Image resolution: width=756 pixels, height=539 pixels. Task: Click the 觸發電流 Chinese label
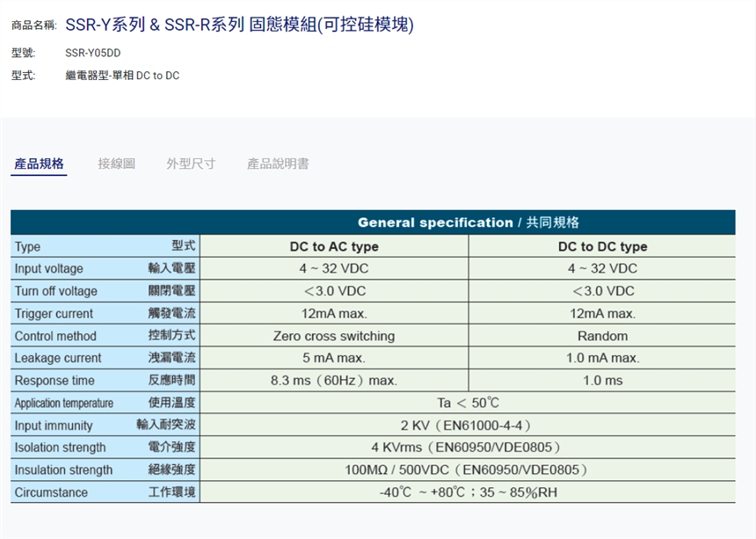tap(171, 313)
